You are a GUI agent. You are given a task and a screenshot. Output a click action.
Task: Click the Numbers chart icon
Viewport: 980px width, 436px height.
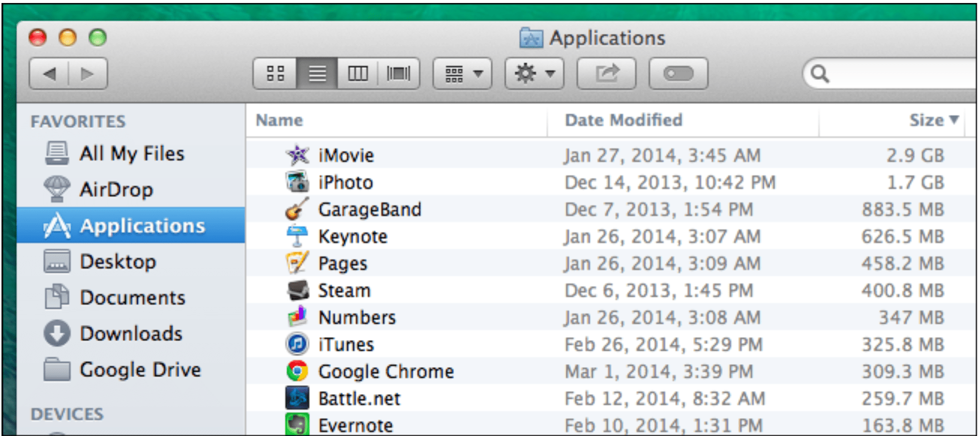click(297, 317)
